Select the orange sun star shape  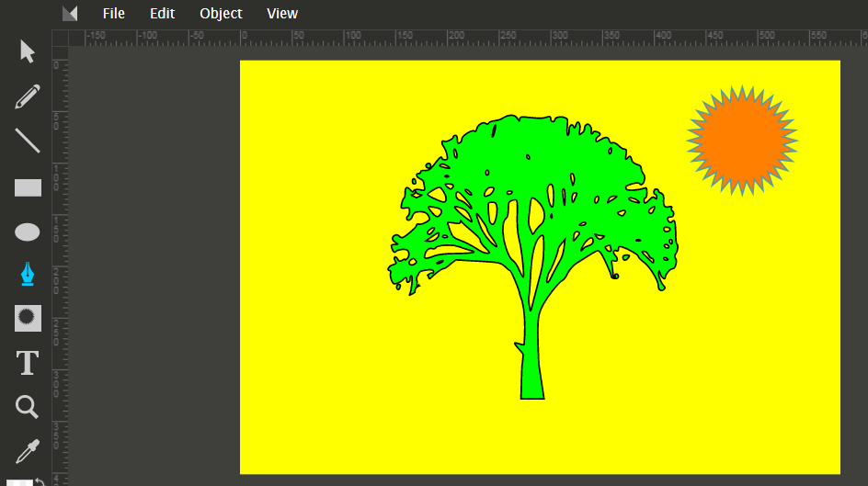742,141
